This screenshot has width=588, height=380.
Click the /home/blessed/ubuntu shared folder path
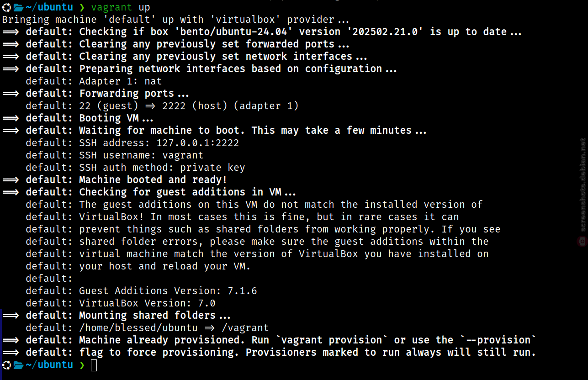pyautogui.click(x=138, y=328)
